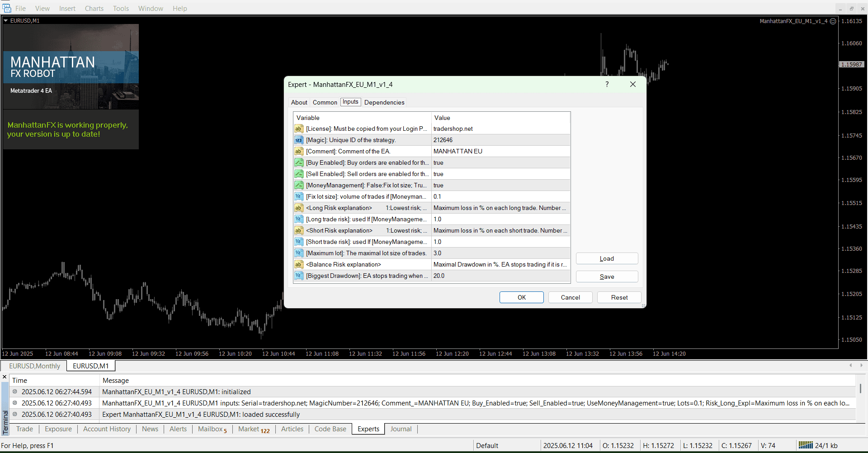Click the License row string type icon
868x453 pixels.
(299, 129)
